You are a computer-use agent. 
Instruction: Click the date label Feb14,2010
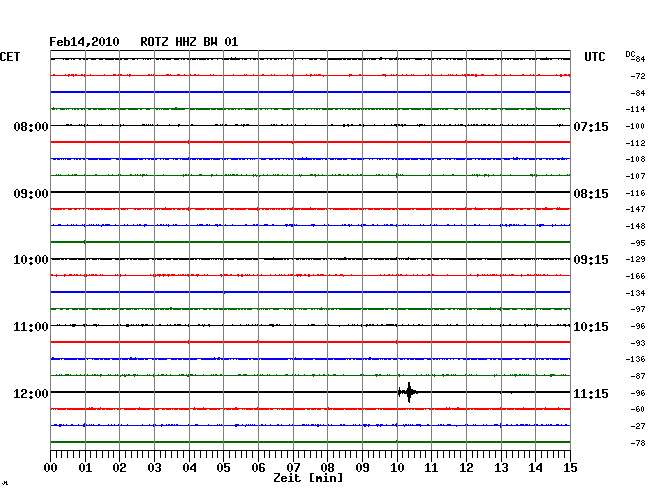84,42
